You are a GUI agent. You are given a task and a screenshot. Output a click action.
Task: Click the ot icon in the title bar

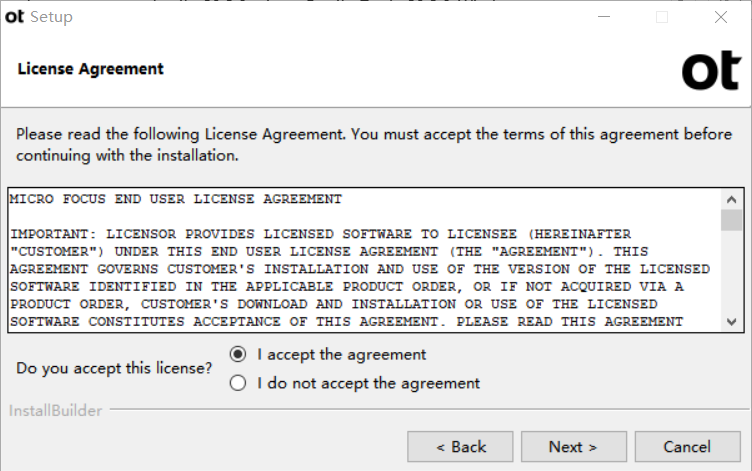14,17
